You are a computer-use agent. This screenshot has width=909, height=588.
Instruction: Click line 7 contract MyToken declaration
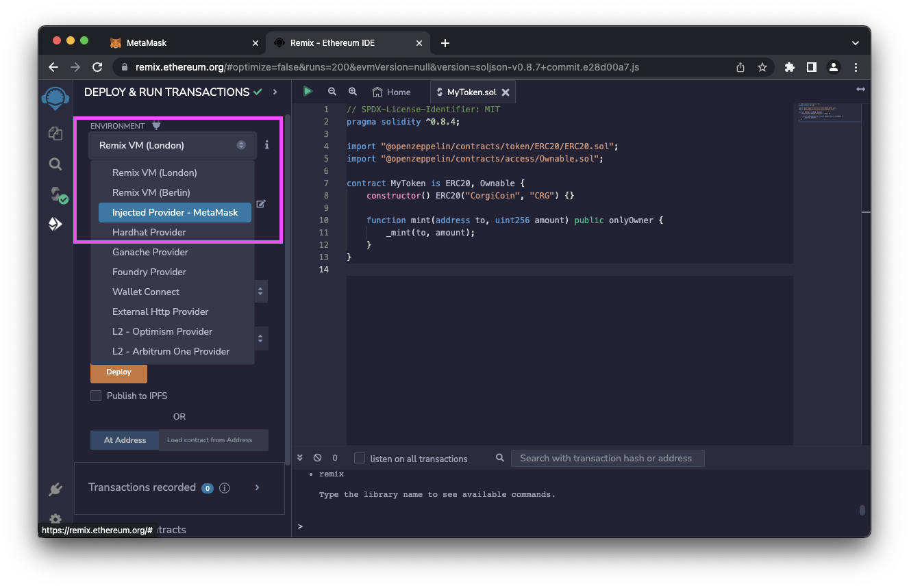point(436,183)
